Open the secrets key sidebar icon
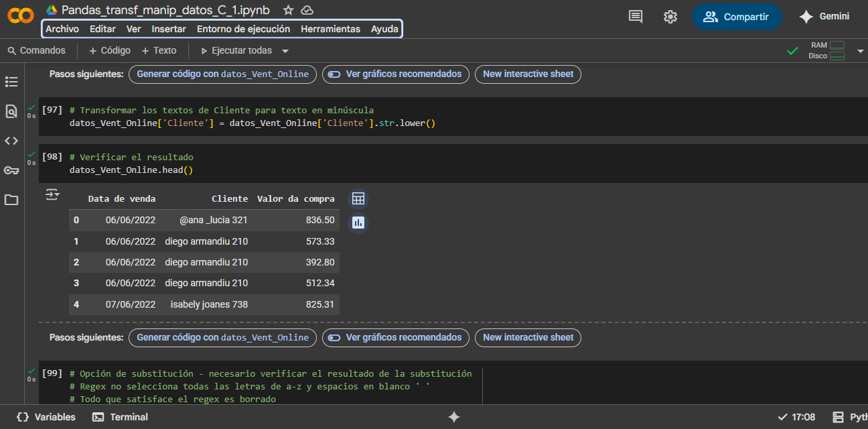Screen dimensions: 868x429 (x=11, y=170)
